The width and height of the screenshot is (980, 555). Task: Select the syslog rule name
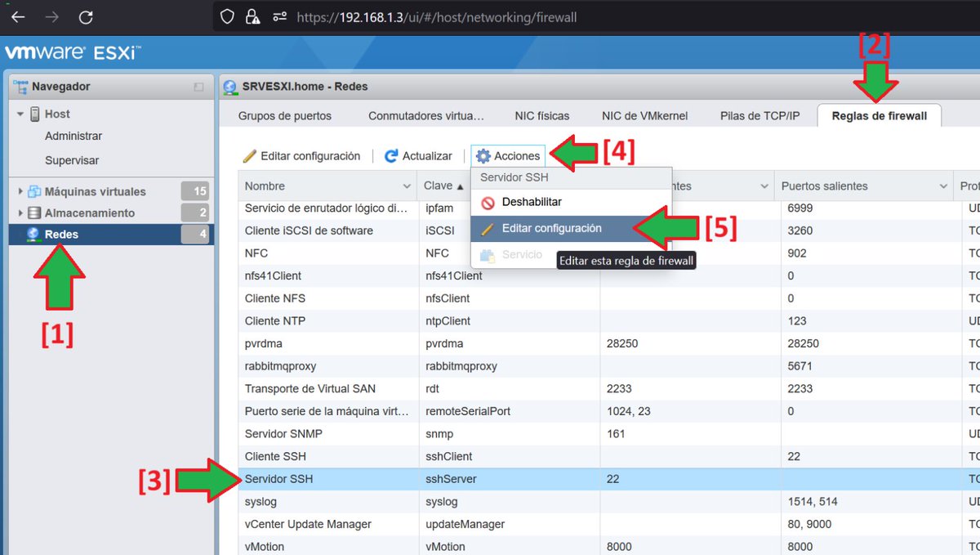(261, 501)
